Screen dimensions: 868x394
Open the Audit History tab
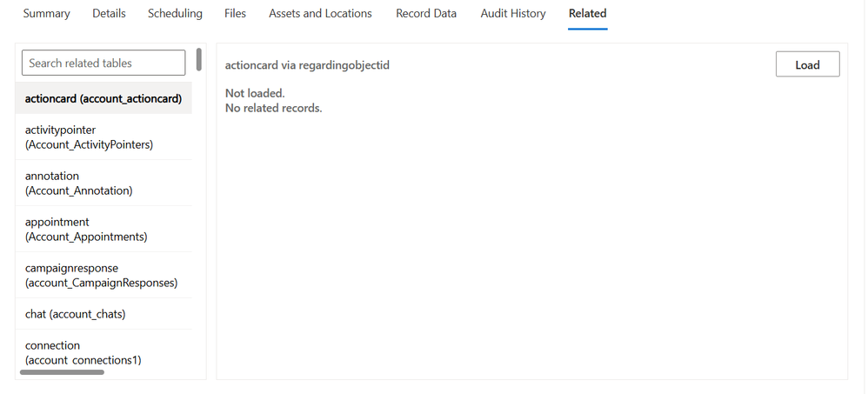(x=513, y=14)
